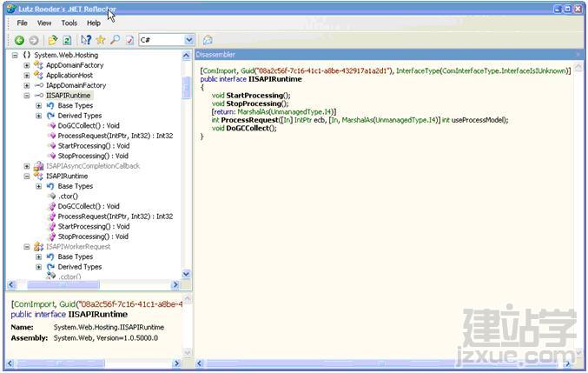Click the StartProcessing method link in code
Viewport: 588px width, 373px height.
[x=254, y=96]
